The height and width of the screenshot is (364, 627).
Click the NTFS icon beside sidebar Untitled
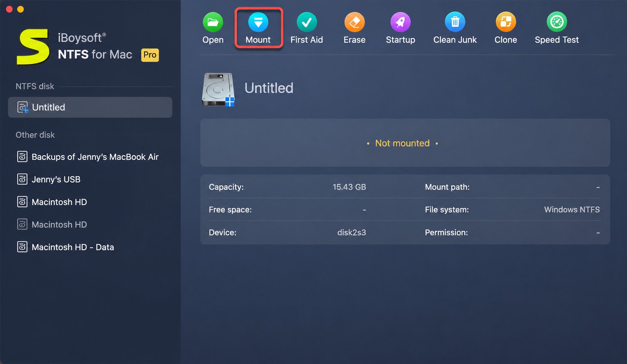tap(23, 107)
